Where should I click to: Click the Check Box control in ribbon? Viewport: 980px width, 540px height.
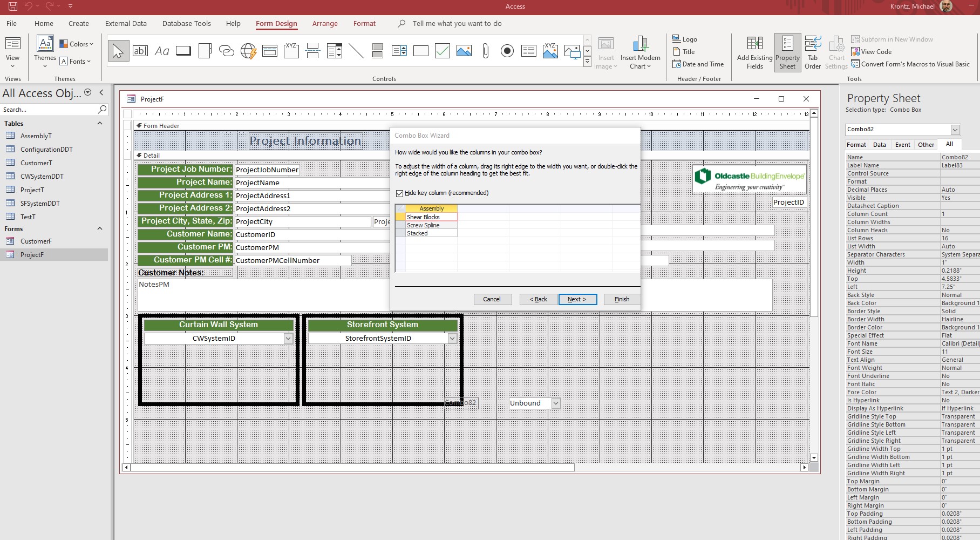point(443,51)
